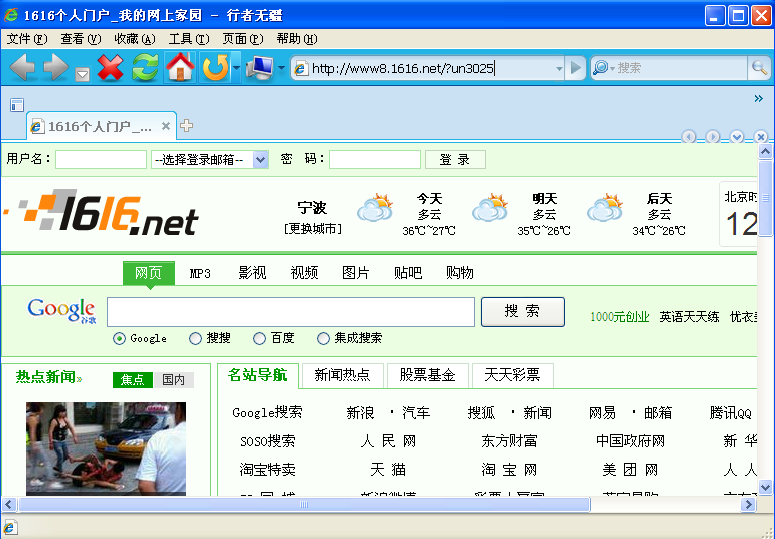Refresh the page with green arrows icon
Image resolution: width=775 pixels, height=539 pixels.
146,68
